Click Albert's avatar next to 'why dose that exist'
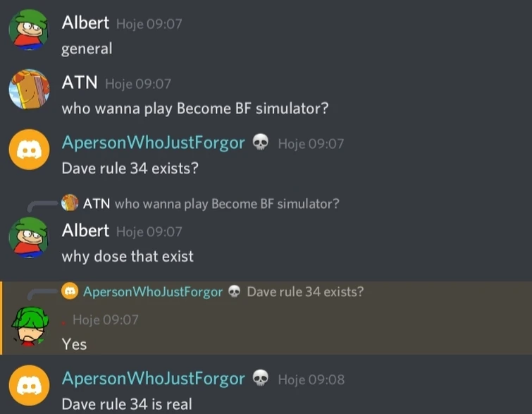532x414 pixels. click(x=28, y=238)
